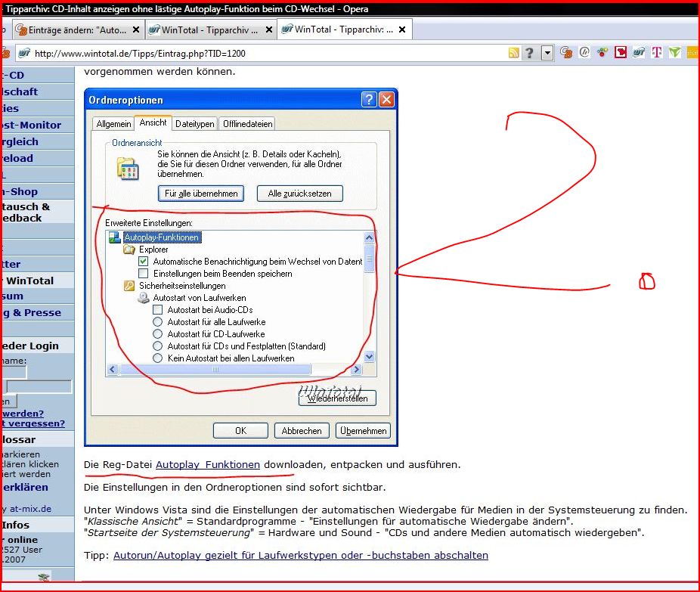This screenshot has height=592, width=700.
Task: Open the Allgemein tab in Ordneroptionen
Action: point(114,124)
